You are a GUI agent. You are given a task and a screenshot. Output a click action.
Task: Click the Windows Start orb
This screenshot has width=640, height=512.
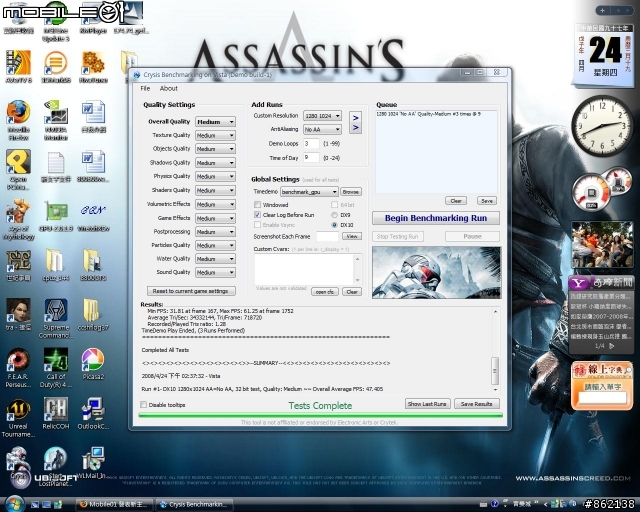point(14,504)
